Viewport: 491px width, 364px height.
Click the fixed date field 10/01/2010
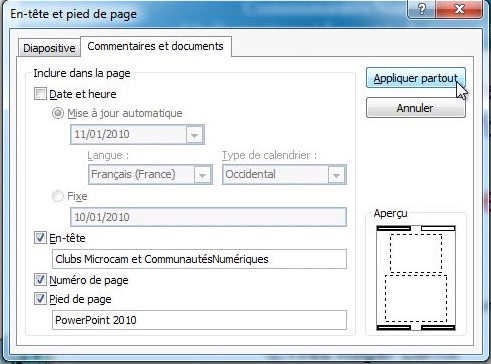(x=208, y=217)
